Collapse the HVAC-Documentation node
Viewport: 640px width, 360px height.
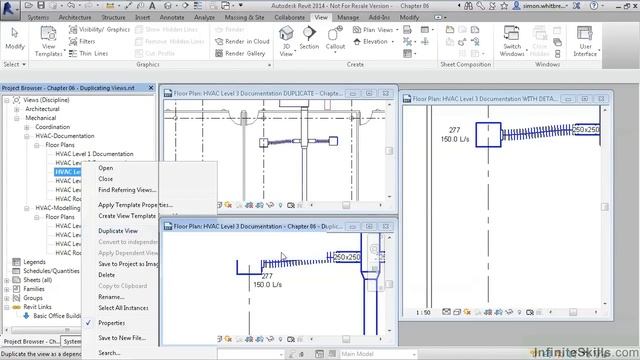[27, 136]
